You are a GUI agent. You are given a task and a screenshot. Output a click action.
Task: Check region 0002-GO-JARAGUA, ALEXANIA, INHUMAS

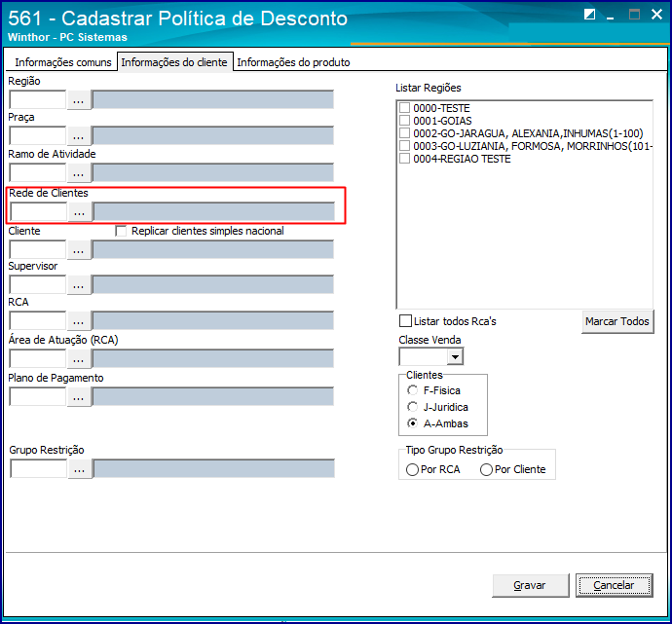coord(404,132)
